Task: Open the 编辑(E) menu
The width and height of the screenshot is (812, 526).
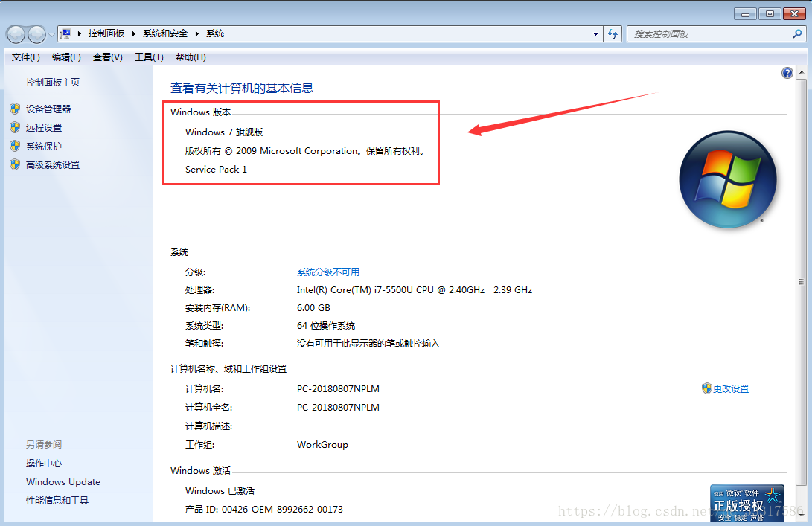Action: (x=66, y=57)
